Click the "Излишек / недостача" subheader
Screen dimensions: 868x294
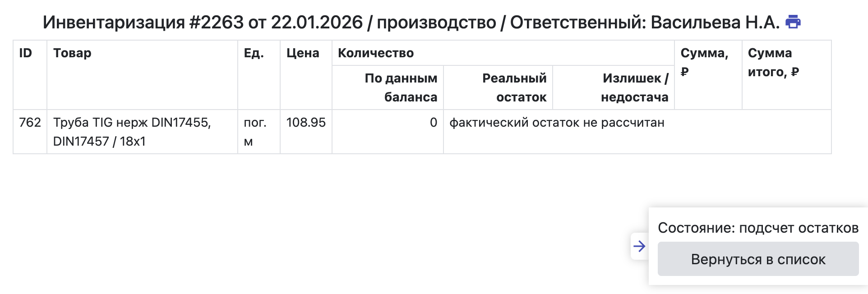point(634,87)
